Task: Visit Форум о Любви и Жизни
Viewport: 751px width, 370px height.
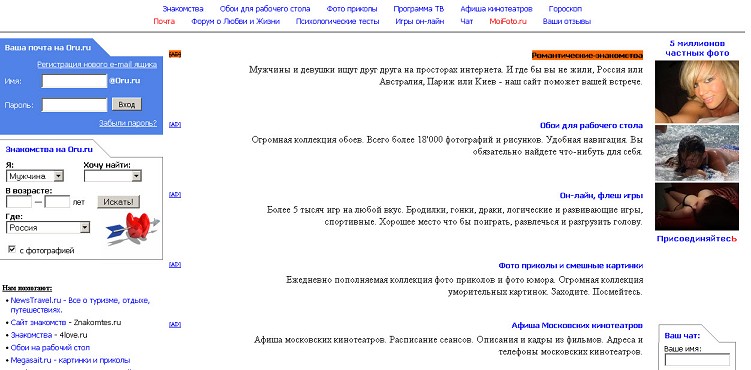Action: click(236, 21)
